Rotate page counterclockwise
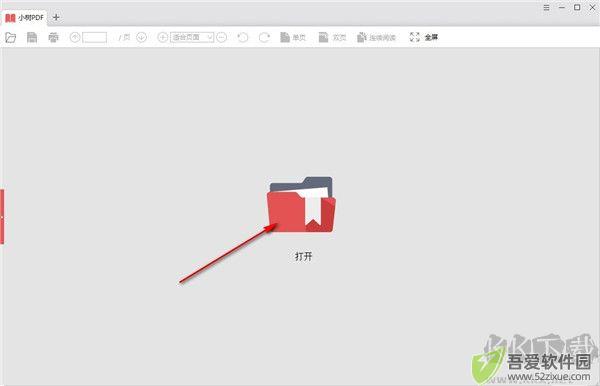 click(243, 37)
